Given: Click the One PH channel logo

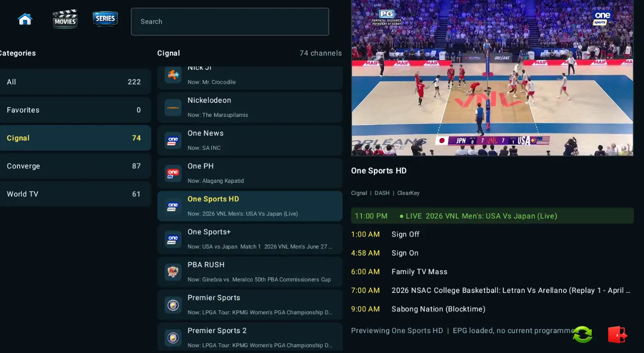Looking at the screenshot, I should (x=173, y=174).
